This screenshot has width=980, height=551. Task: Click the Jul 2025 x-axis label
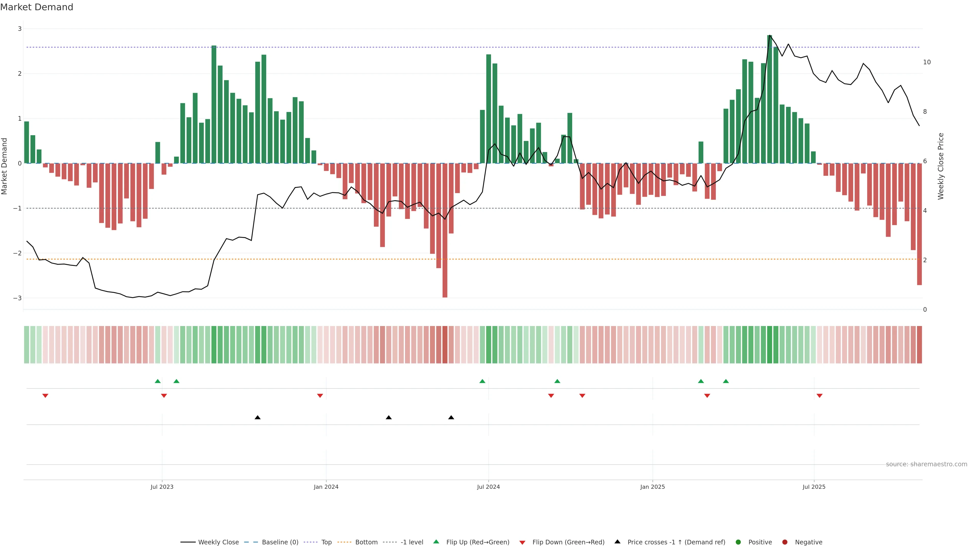[x=814, y=487]
